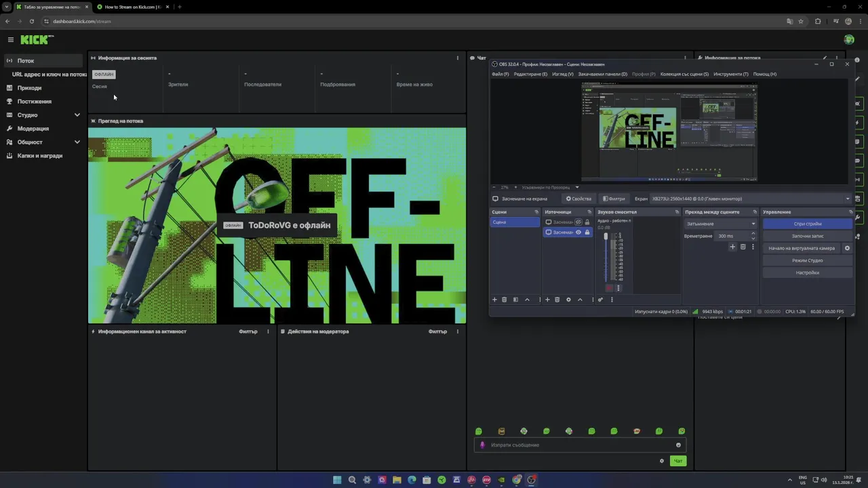Screen dimensions: 868x488
Task: Add a source with plus icon
Action: tap(547, 300)
